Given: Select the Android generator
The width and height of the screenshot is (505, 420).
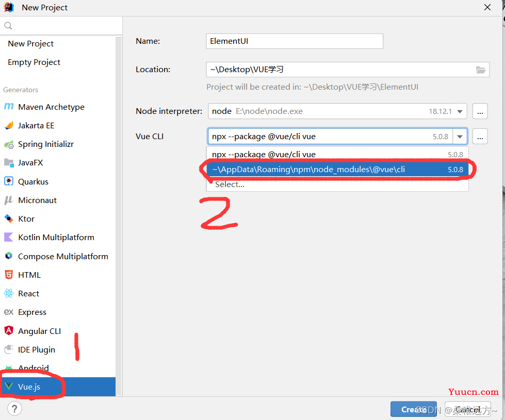Looking at the screenshot, I should pyautogui.click(x=58, y=368).
